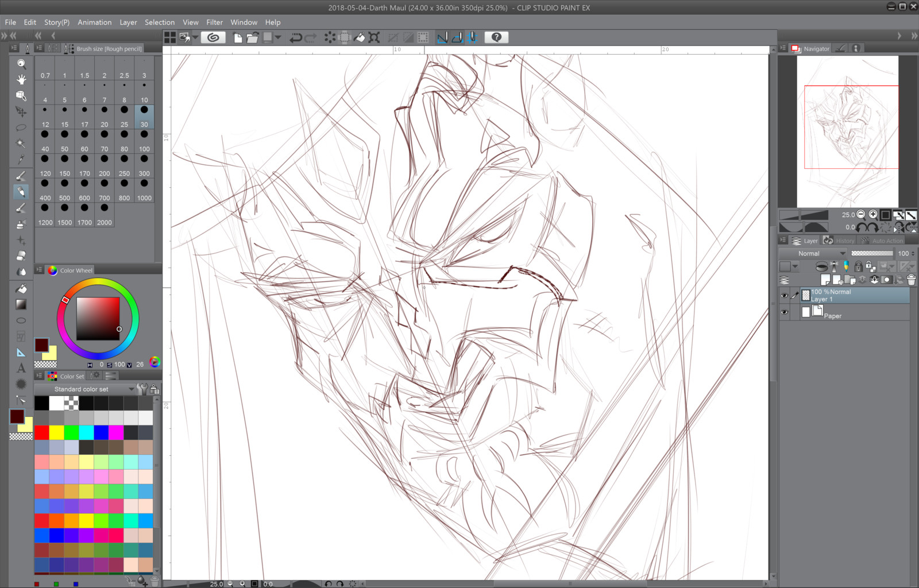Pick brush size 30
The width and height of the screenshot is (919, 588).
click(144, 117)
